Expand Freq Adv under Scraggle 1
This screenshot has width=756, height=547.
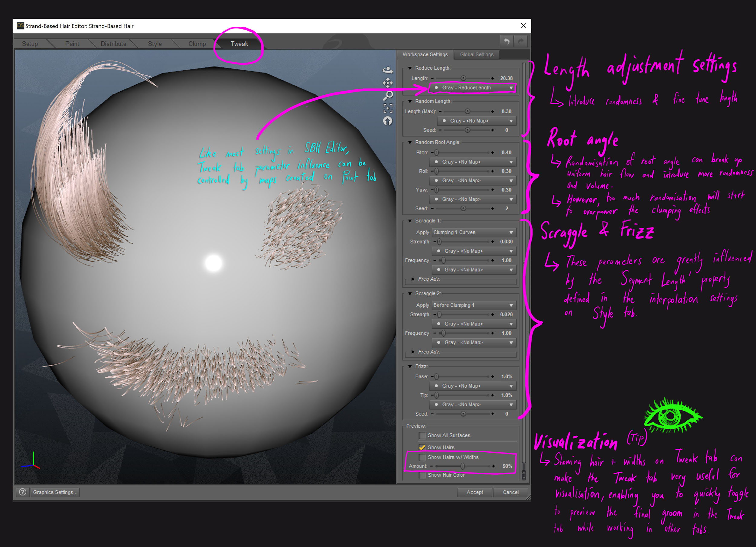413,279
